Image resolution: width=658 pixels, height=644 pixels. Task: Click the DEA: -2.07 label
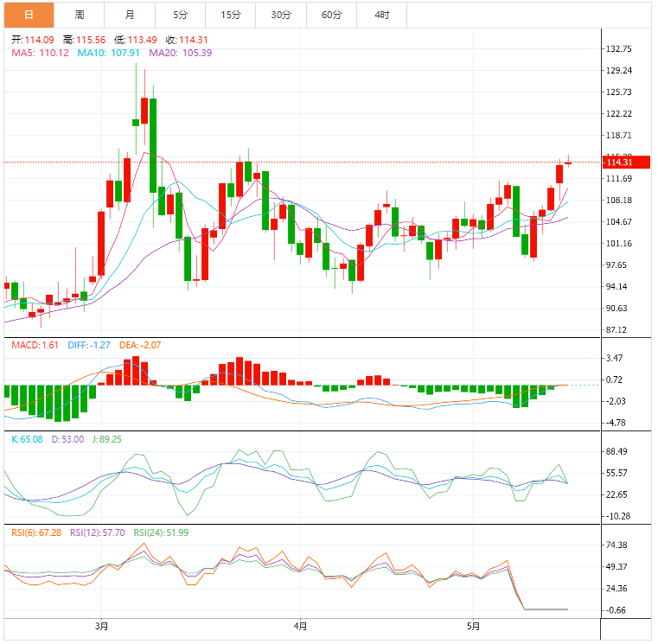pos(138,345)
